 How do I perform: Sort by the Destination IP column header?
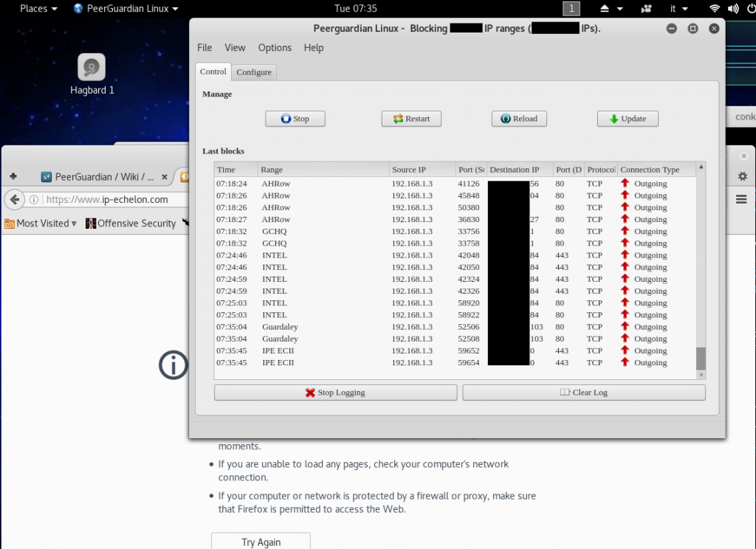(x=520, y=170)
